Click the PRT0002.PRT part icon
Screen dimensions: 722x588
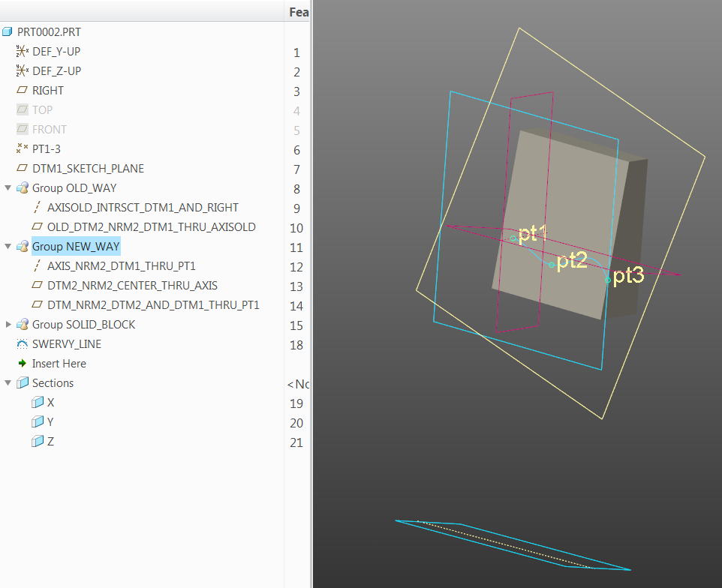point(7,31)
